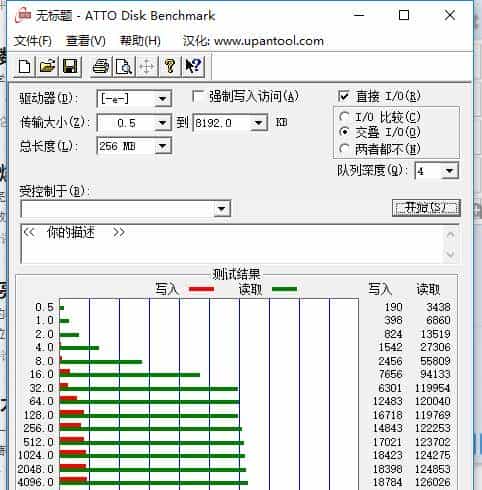Open the 驱动器(D) drive dropdown
Image resolution: width=482 pixels, height=490 pixels.
click(x=163, y=99)
